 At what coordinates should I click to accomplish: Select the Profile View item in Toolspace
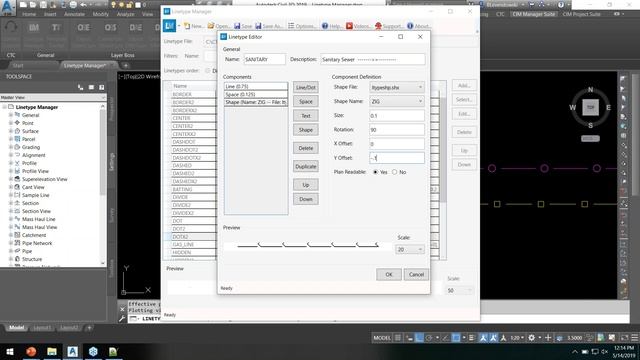(x=35, y=171)
